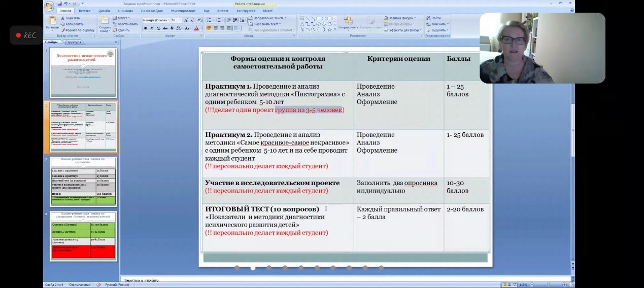The image size is (644, 288).
Task: Activate Формат по образцу painter
Action: tap(77, 30)
